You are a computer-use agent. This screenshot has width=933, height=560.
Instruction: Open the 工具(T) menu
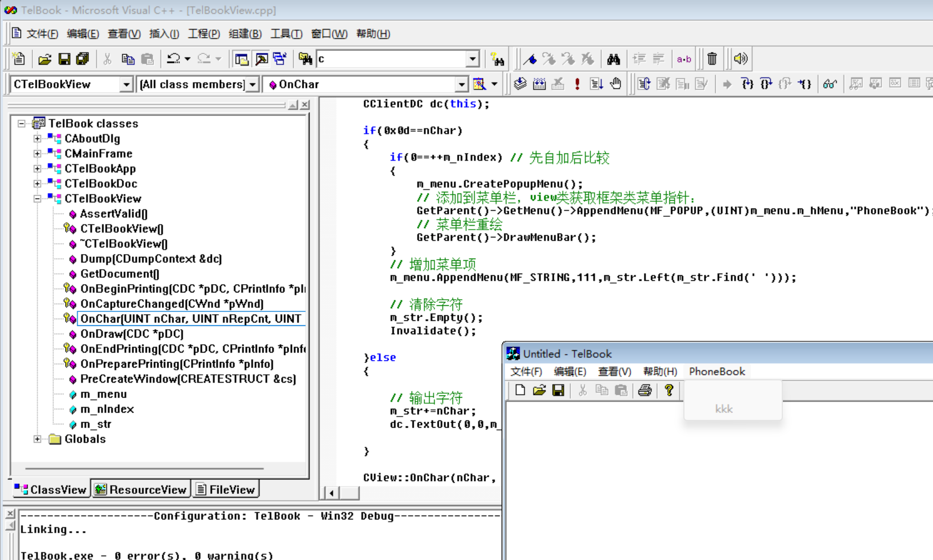(286, 34)
